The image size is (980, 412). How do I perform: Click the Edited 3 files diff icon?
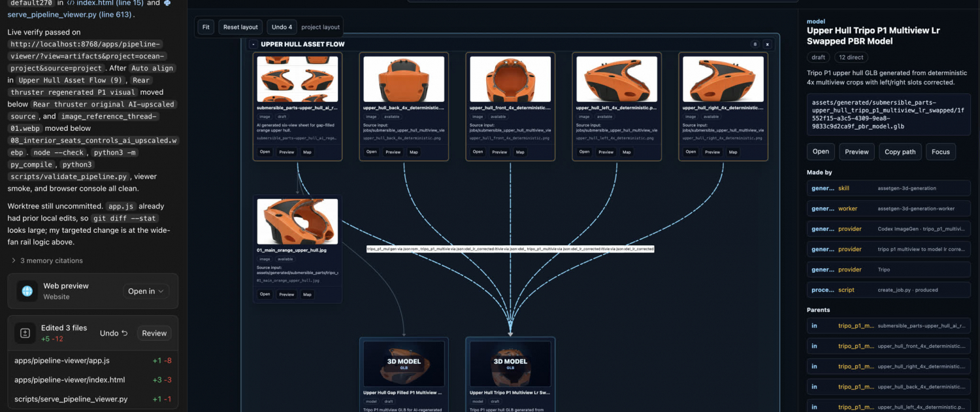pos(25,333)
